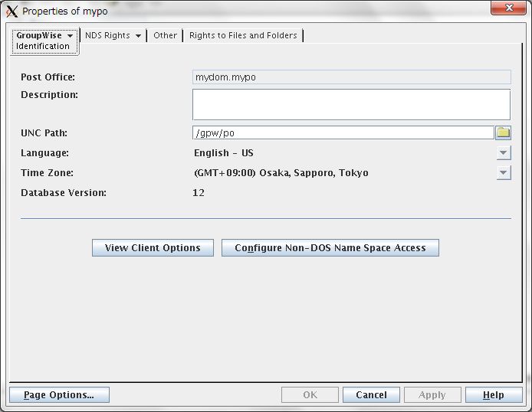Click the X application icon in title bar

11,11
